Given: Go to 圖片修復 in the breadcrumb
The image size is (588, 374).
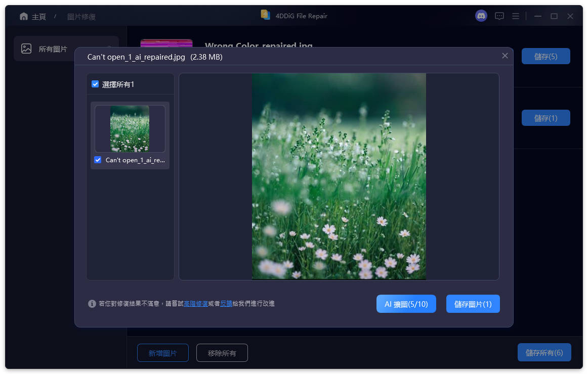Looking at the screenshot, I should (x=81, y=16).
